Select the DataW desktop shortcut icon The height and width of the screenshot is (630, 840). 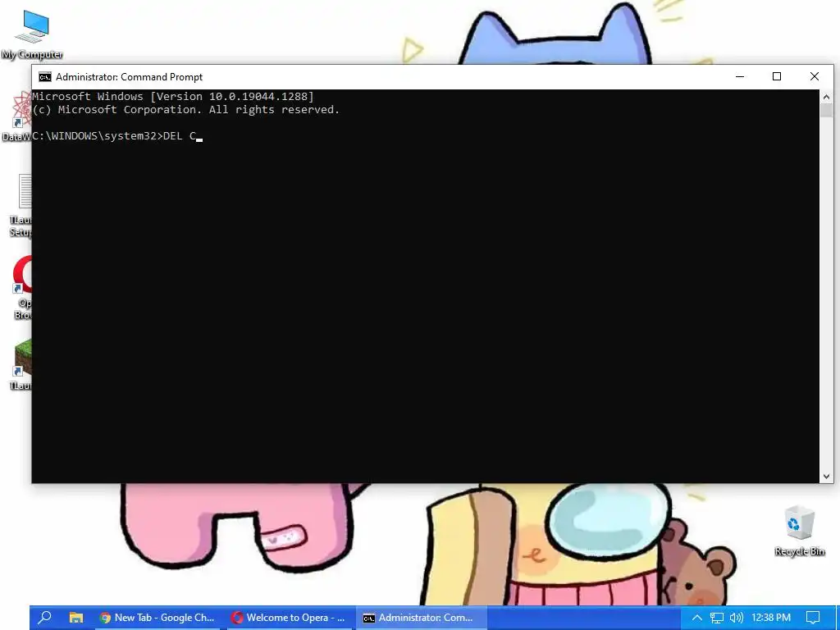coord(16,116)
